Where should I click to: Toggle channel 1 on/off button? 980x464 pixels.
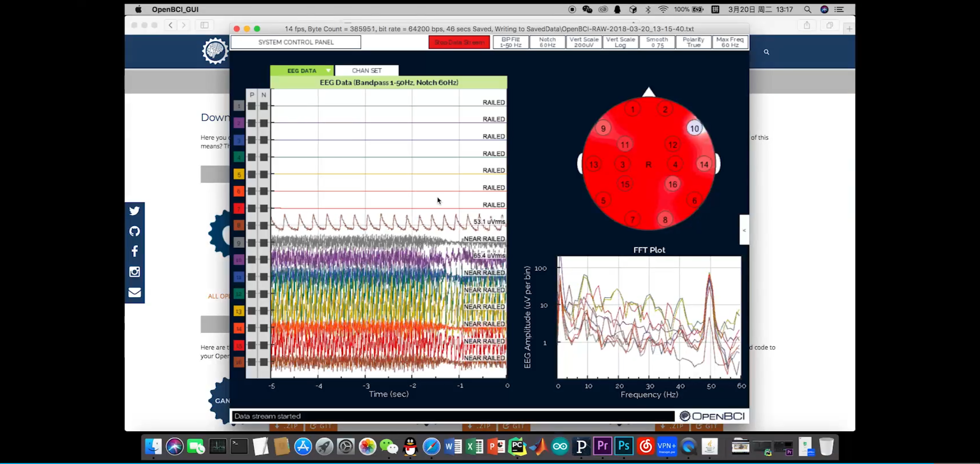[x=238, y=106]
